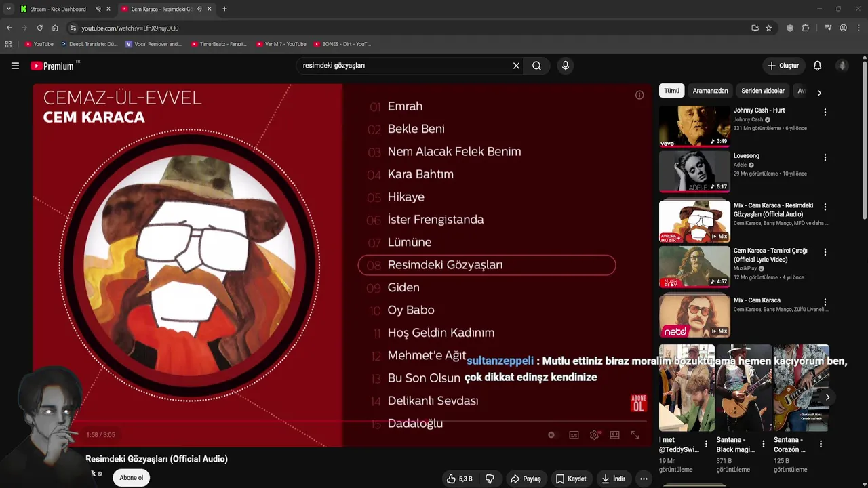Open Mix - Cem Karaca netd thumbnail
This screenshot has height=488, width=868.
[x=694, y=316]
